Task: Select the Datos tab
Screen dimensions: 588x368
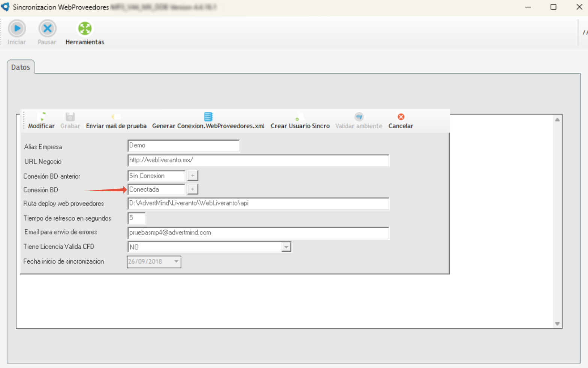Action: tap(21, 67)
